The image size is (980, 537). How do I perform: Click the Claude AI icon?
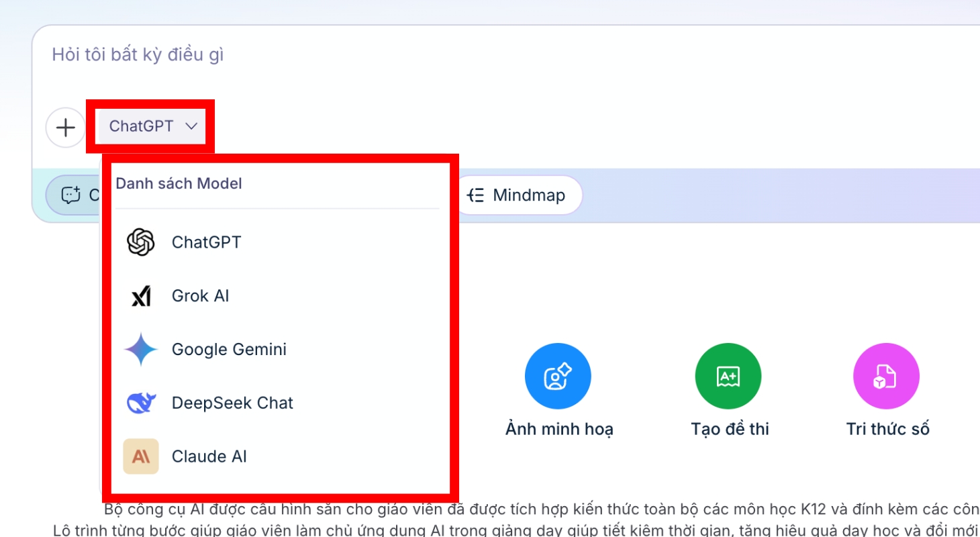point(140,456)
